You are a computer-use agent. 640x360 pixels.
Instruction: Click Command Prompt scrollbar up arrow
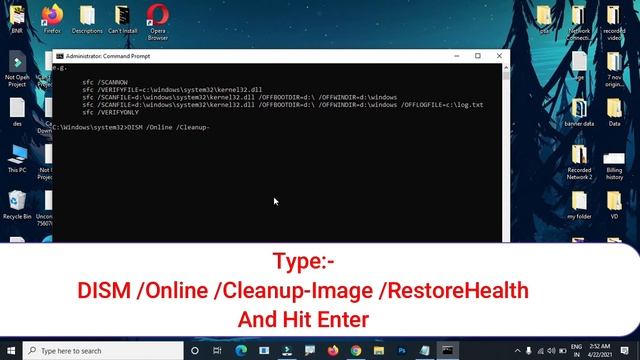506,67
